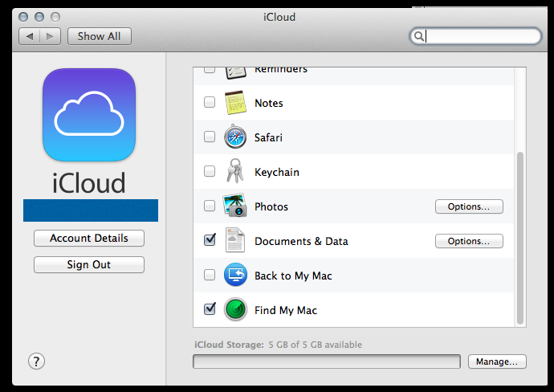Click Manage storage button

(497, 361)
